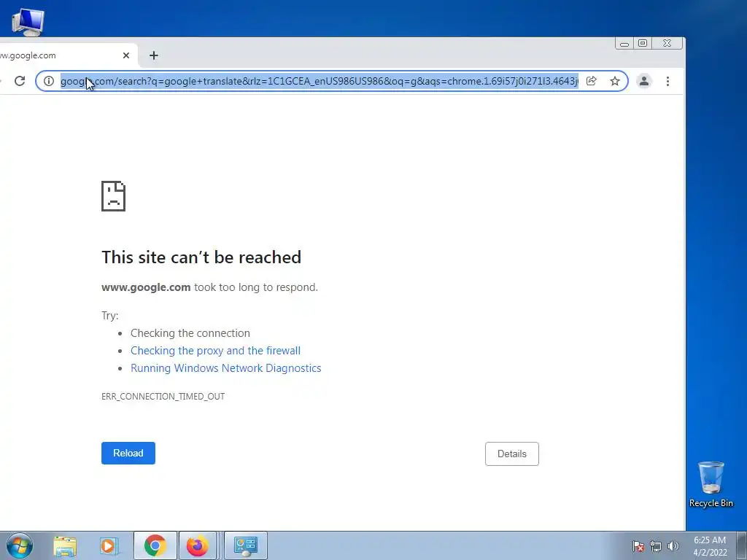Click the blue Reload button
Screen dimensions: 747x560
pos(128,453)
